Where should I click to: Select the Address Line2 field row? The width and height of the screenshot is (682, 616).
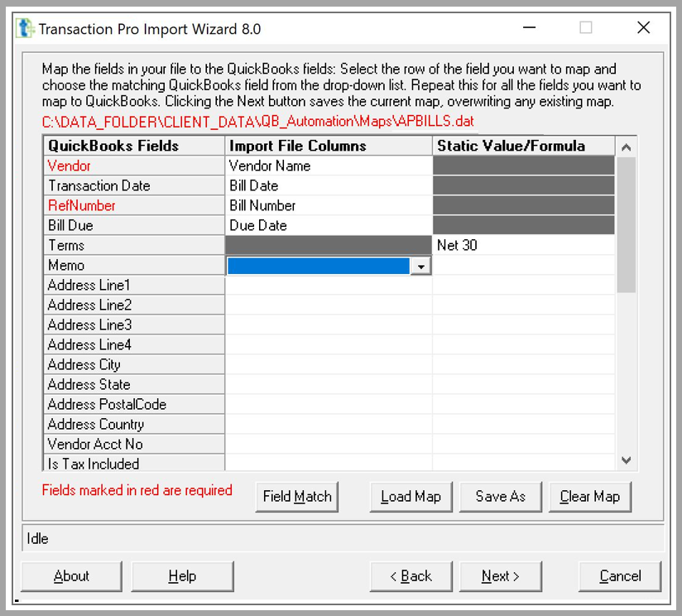(134, 305)
